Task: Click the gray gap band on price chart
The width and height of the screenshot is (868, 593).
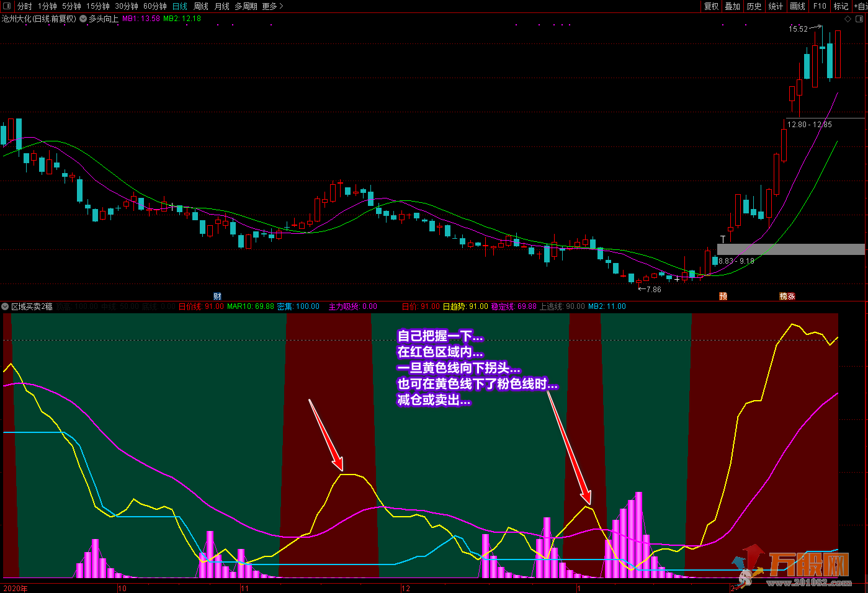Action: tap(790, 249)
